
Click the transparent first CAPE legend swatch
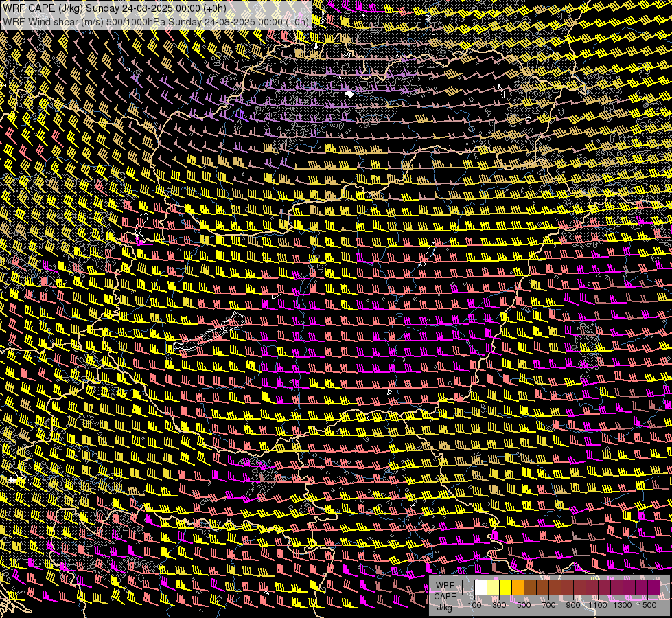tap(468, 588)
